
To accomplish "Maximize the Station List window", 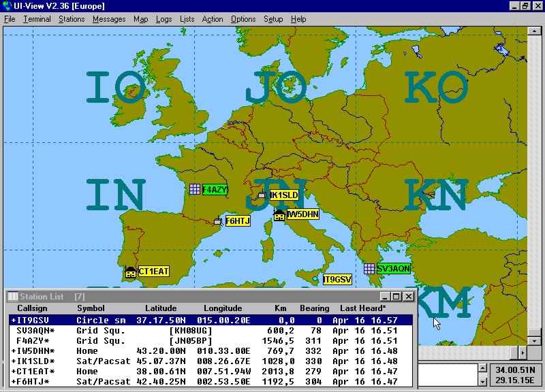I will [396, 296].
